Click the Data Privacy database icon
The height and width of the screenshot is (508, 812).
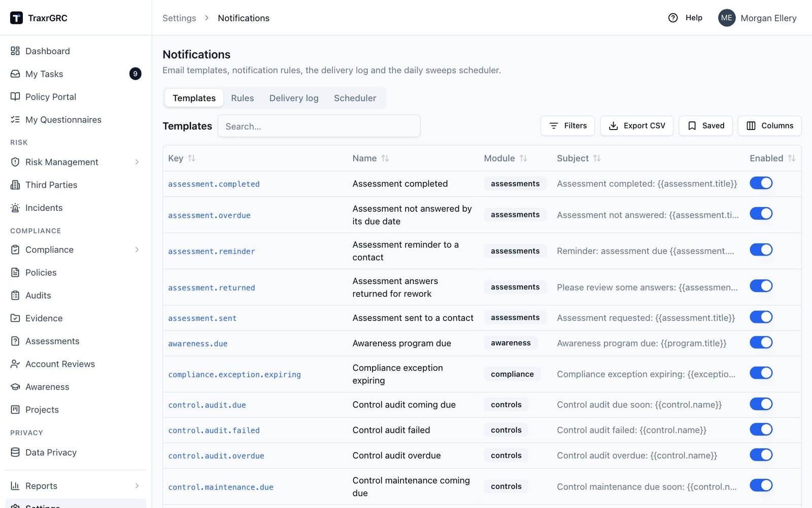coord(15,452)
